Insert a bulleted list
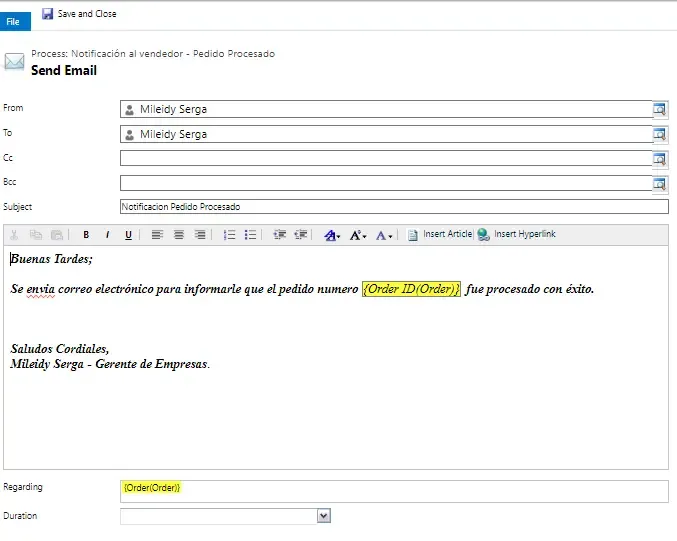The width and height of the screenshot is (677, 541). pos(251,235)
